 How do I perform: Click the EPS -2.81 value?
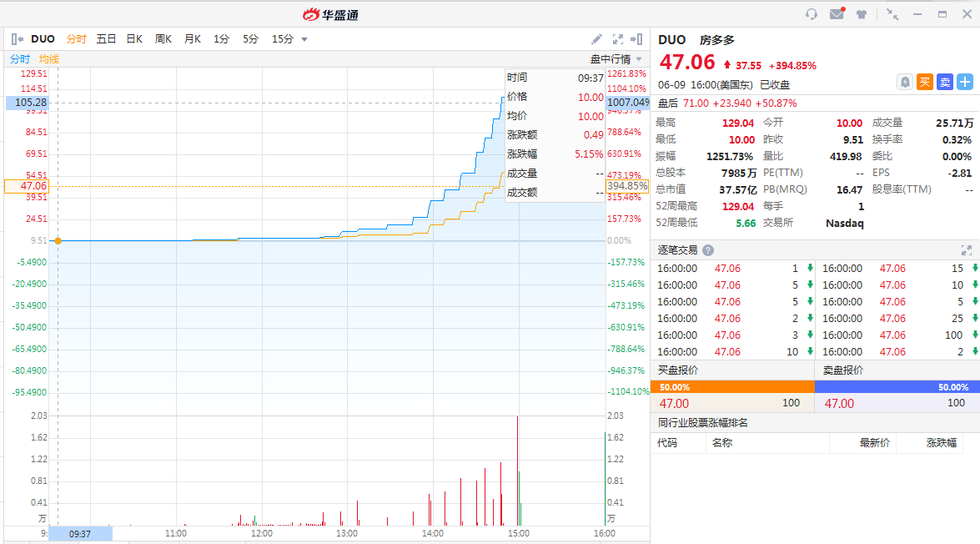click(x=961, y=174)
